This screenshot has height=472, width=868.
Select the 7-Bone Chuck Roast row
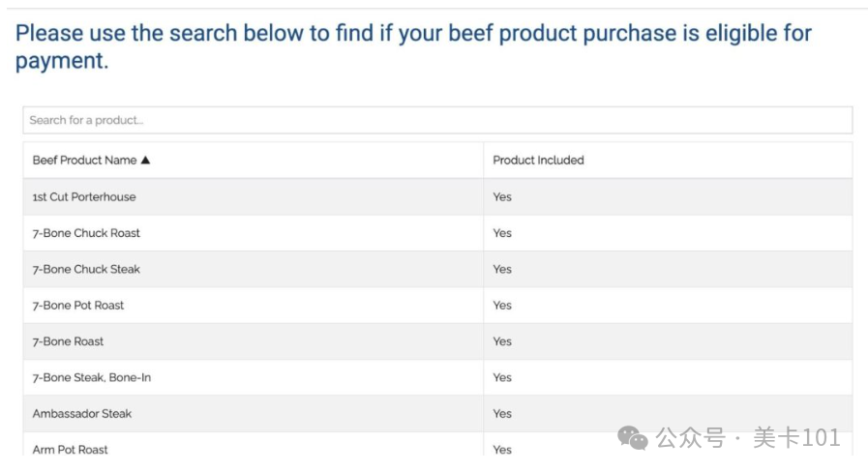(x=86, y=233)
